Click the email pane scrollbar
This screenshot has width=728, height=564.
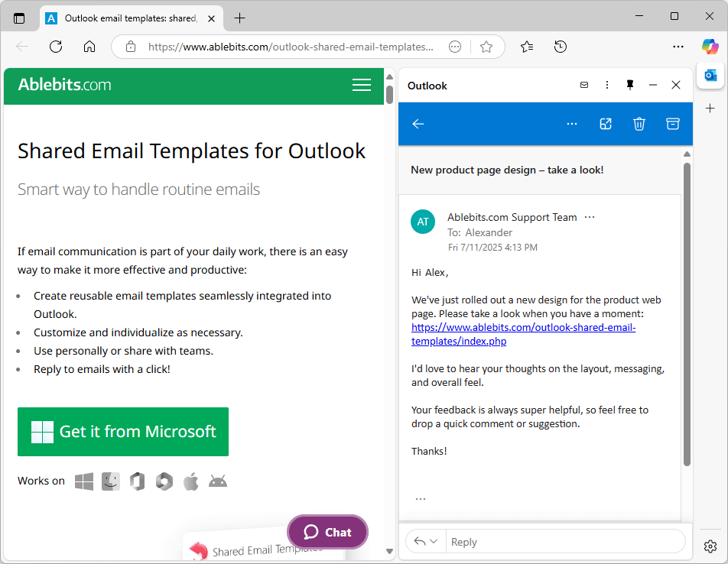tap(687, 313)
